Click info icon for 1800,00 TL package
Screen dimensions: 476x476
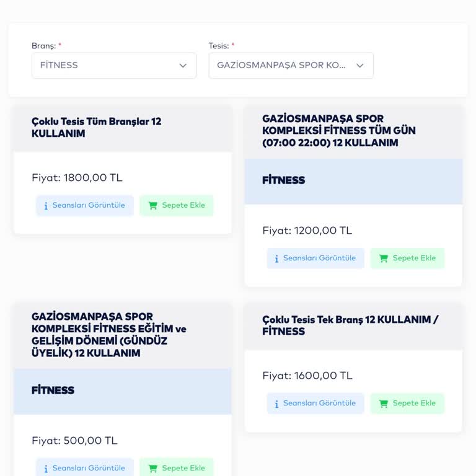pos(46,206)
